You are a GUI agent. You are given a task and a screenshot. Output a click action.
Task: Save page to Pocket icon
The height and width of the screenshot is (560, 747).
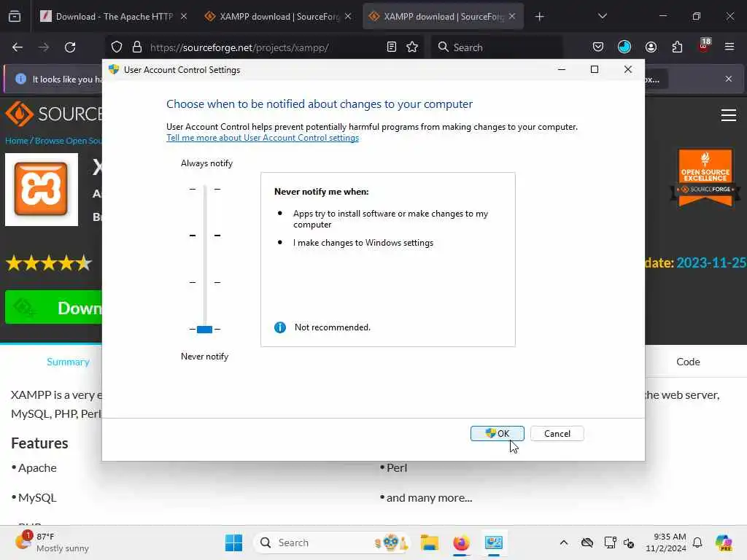point(598,47)
